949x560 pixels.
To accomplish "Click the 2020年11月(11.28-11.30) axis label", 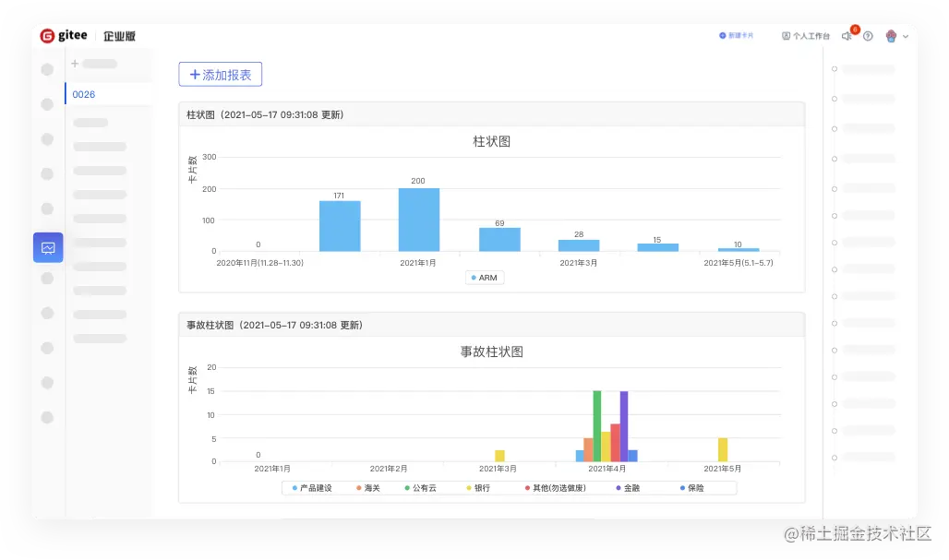I will point(260,263).
